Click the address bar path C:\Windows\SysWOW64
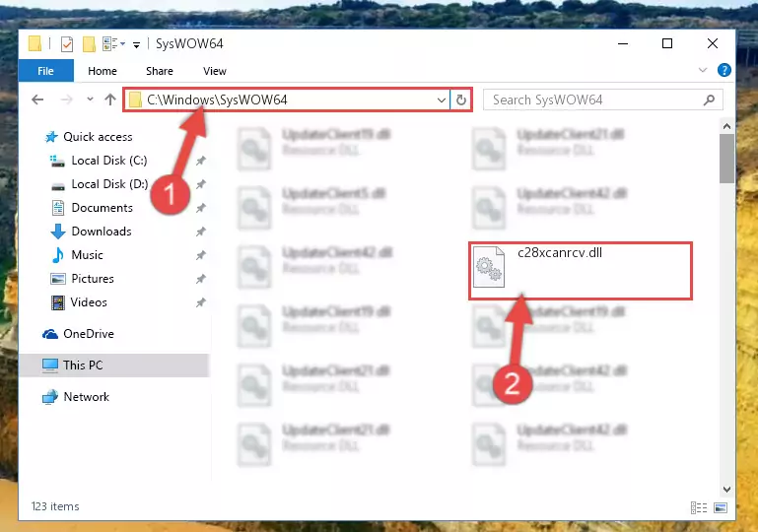Image resolution: width=758 pixels, height=532 pixels. [x=217, y=100]
